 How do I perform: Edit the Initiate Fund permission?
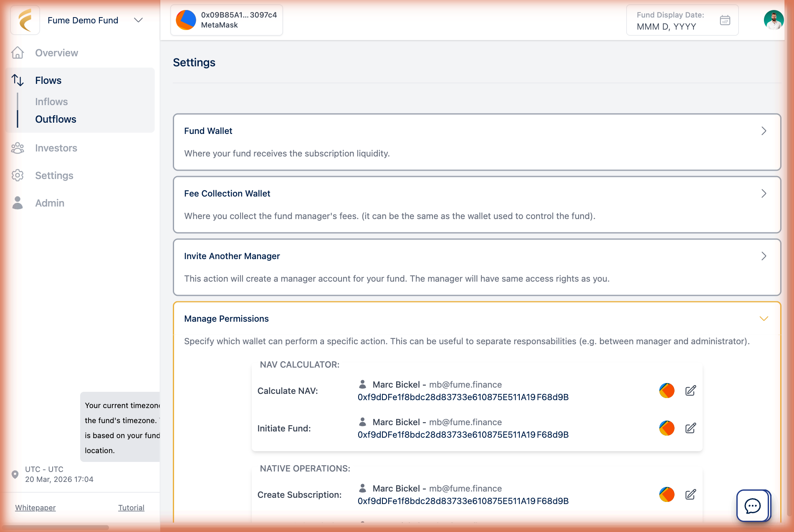click(690, 428)
